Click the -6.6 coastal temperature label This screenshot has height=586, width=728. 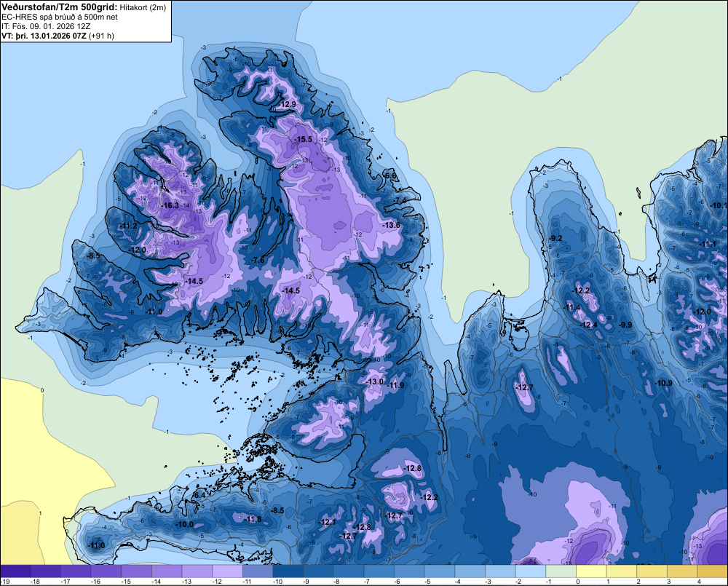[x=390, y=175]
